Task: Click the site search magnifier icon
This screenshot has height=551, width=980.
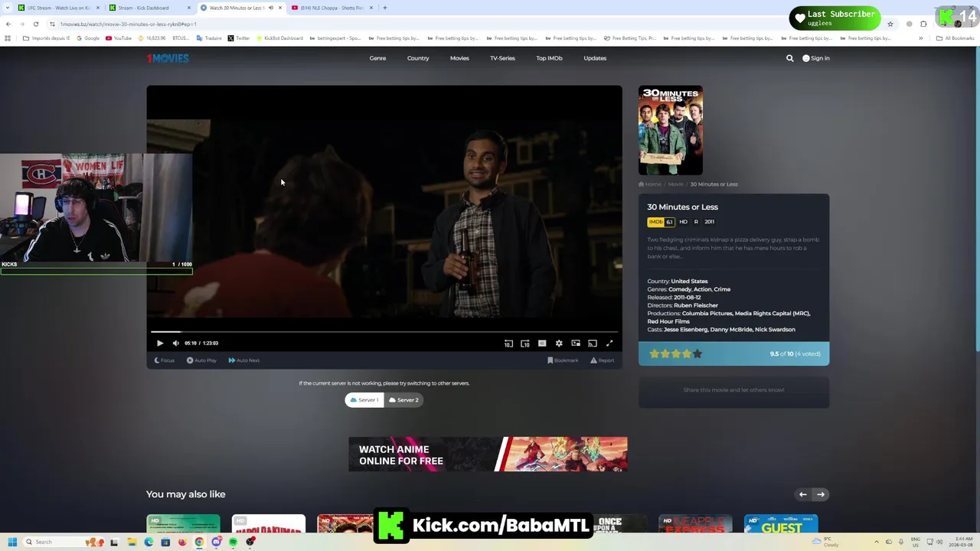Action: (x=790, y=58)
